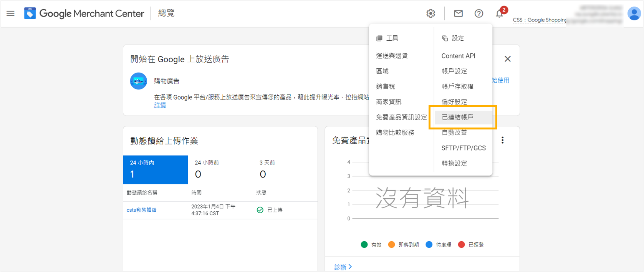This screenshot has width=644, height=272.
Task: Select the 24 小時前 tab
Action: pos(220,169)
